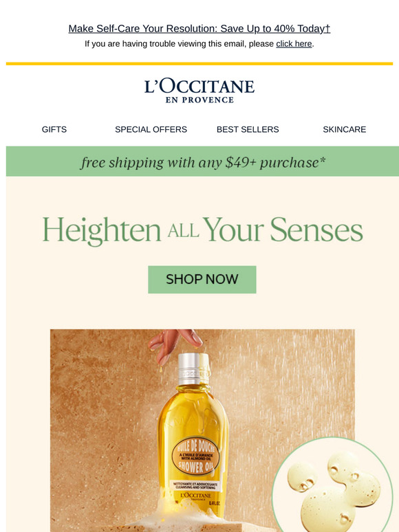
Task: Open the Gifts menu item
Action: coord(54,129)
